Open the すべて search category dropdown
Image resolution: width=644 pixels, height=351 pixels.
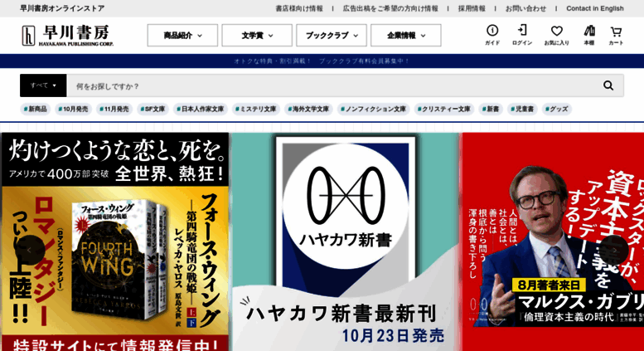pyautogui.click(x=43, y=85)
